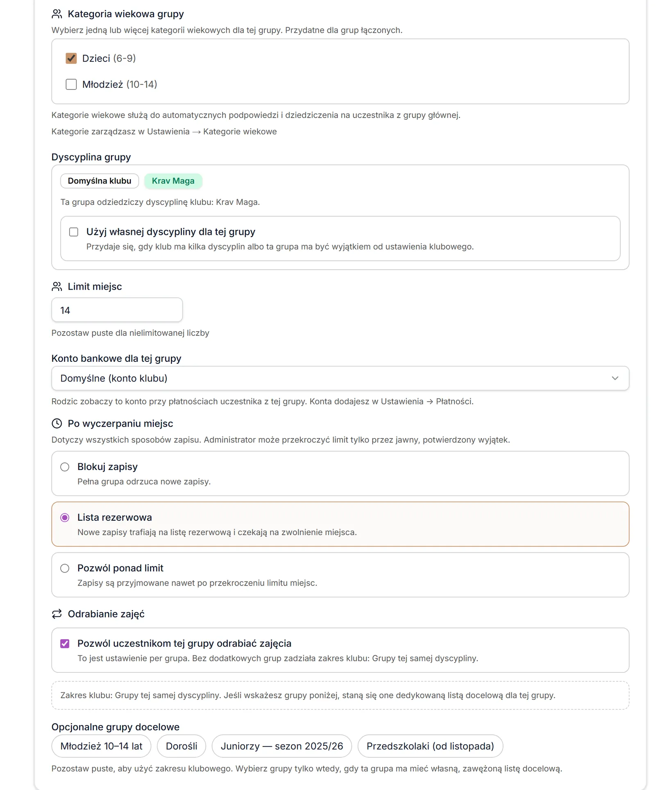The image size is (672, 790).
Task: Click the clock icon by Po wyczerpaniu miejsc
Action: (x=57, y=423)
